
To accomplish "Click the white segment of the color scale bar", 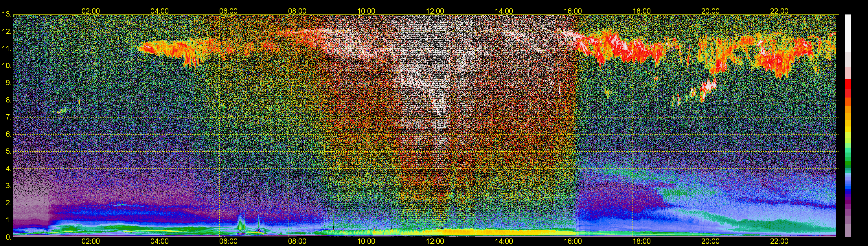I will (847, 33).
